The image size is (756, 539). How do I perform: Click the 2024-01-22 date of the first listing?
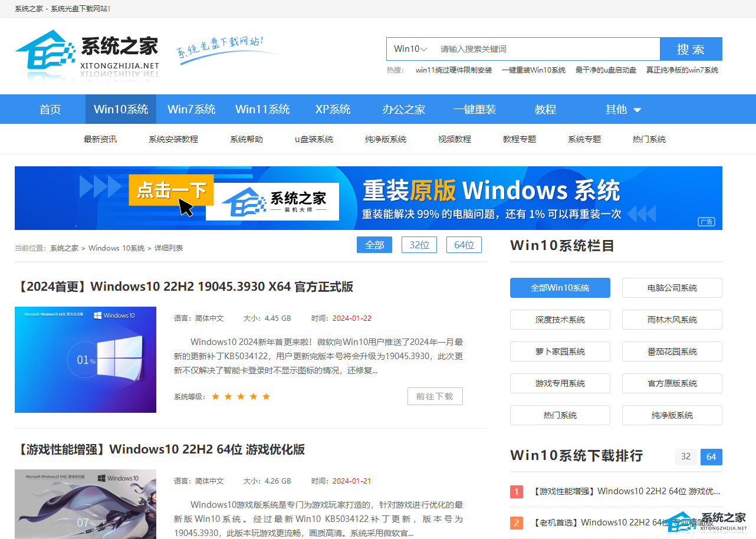[x=352, y=318]
